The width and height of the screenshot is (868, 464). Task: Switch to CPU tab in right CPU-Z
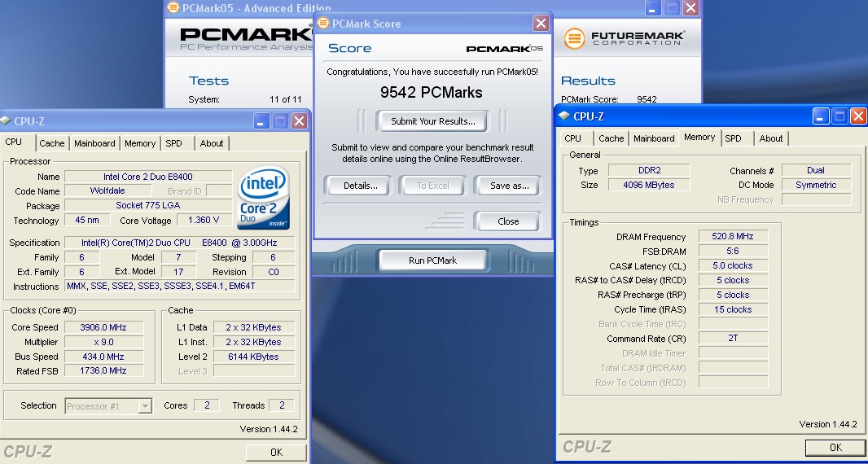(573, 138)
